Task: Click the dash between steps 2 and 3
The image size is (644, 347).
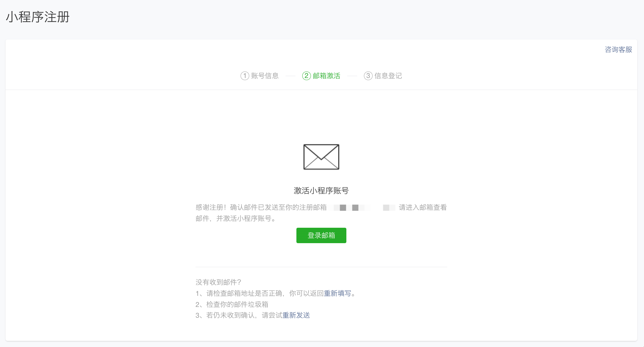Action: click(352, 76)
